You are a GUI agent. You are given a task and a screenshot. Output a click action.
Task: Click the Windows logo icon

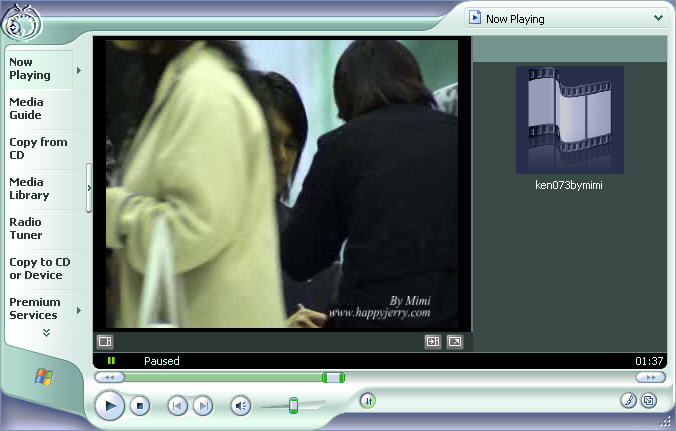point(44,377)
